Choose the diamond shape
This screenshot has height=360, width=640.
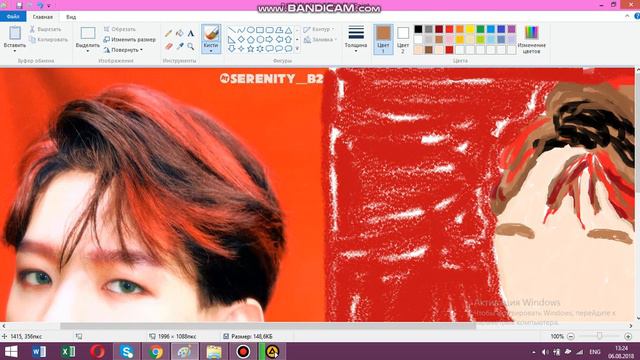pyautogui.click(x=241, y=40)
